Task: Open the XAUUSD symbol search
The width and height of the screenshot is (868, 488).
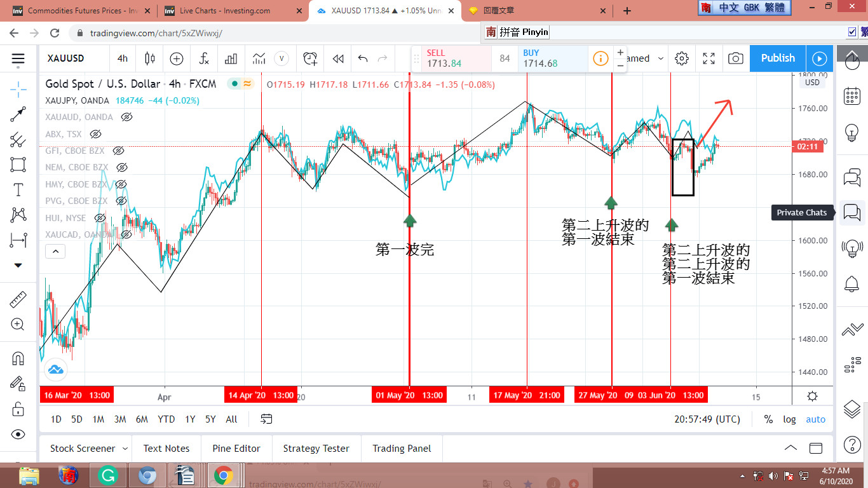Action: [65, 58]
